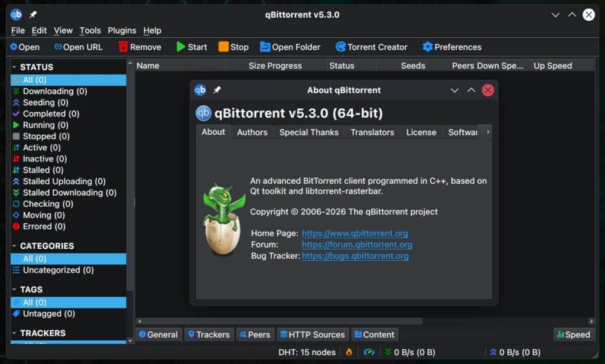This screenshot has width=605, height=364.
Task: Switch to the Authors tab
Action: pos(252,132)
